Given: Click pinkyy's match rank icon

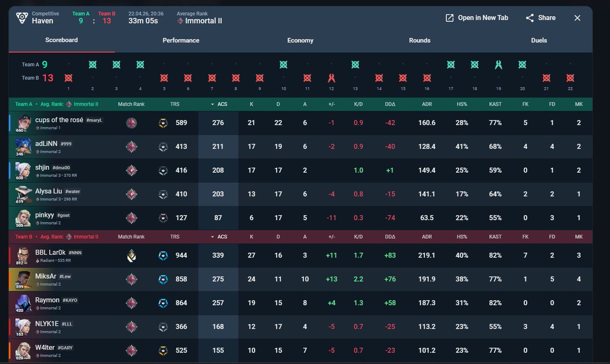Looking at the screenshot, I should point(131,218).
